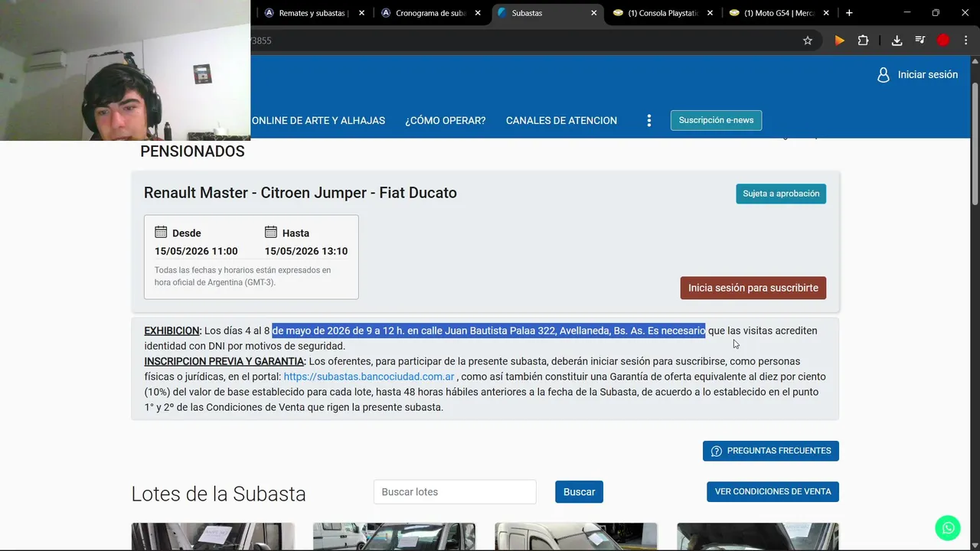Switch to the Remates y subastas tab
980x551 pixels.
(314, 13)
